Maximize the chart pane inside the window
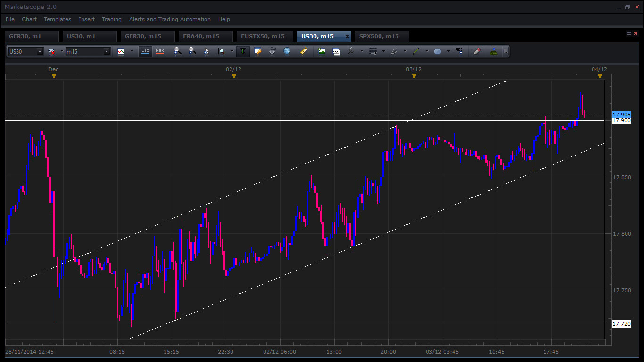 click(x=629, y=33)
